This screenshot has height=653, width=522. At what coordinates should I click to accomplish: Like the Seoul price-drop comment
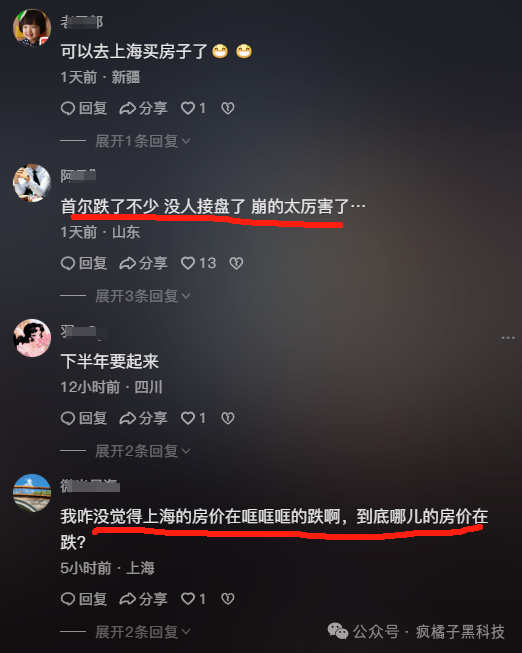pyautogui.click(x=198, y=263)
